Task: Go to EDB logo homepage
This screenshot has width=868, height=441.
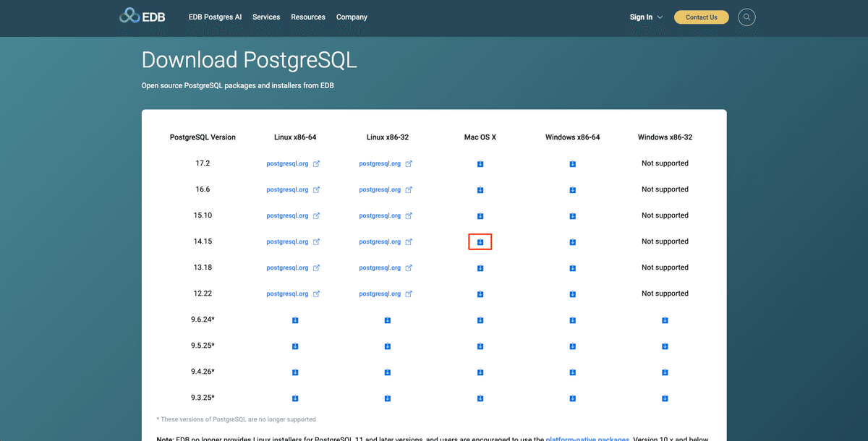Action: click(142, 16)
